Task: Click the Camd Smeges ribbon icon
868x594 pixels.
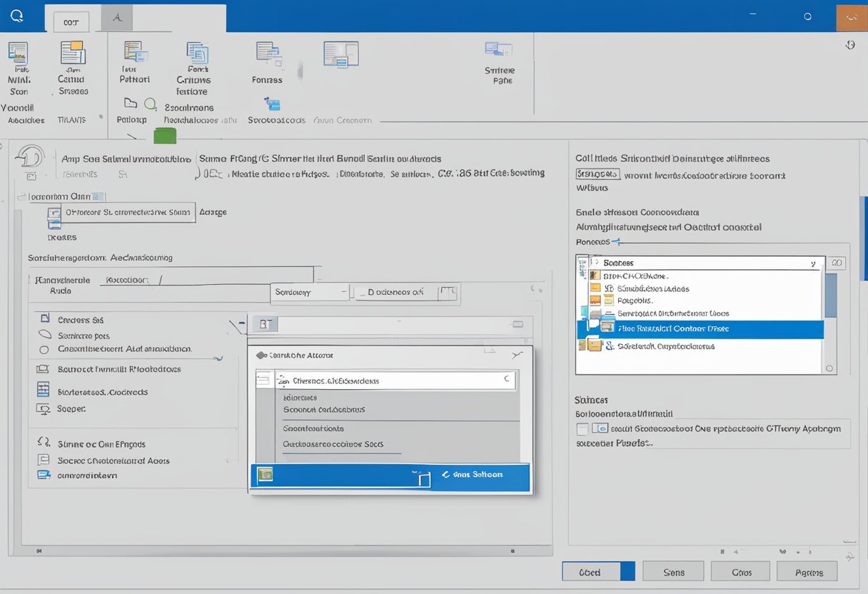Action: [x=73, y=54]
